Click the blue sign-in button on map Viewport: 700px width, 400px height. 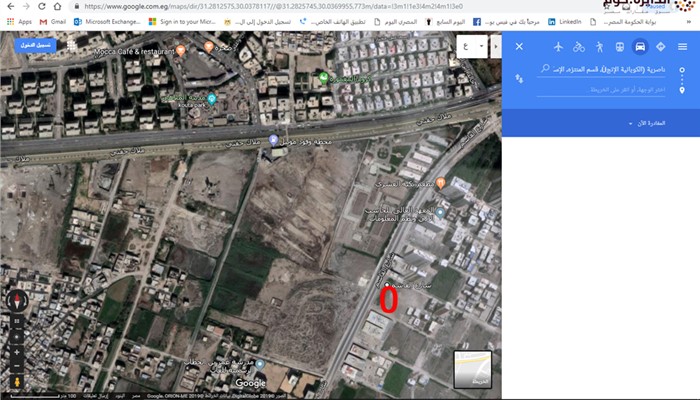pyautogui.click(x=36, y=45)
